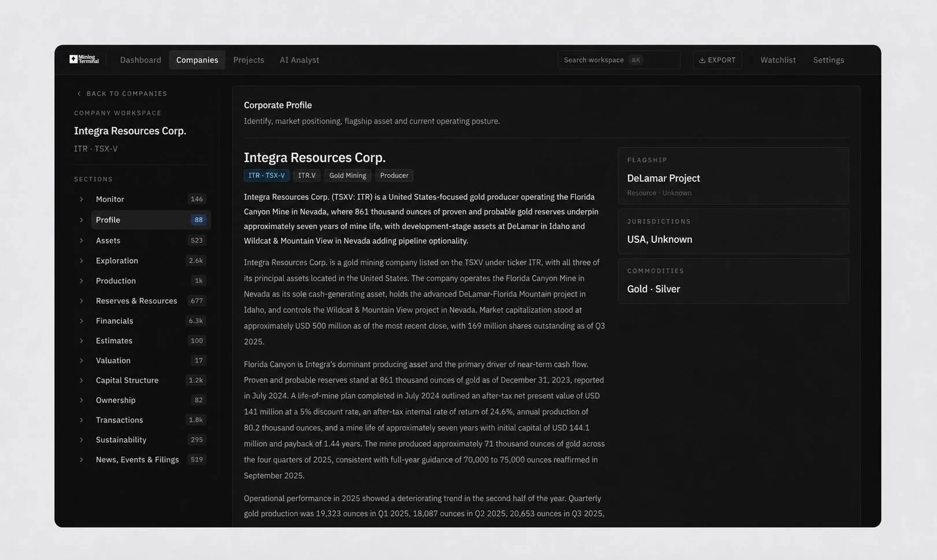Screen dimensions: 937x560
Task: Click the ⌘K shortcut hint in search
Action: click(635, 60)
